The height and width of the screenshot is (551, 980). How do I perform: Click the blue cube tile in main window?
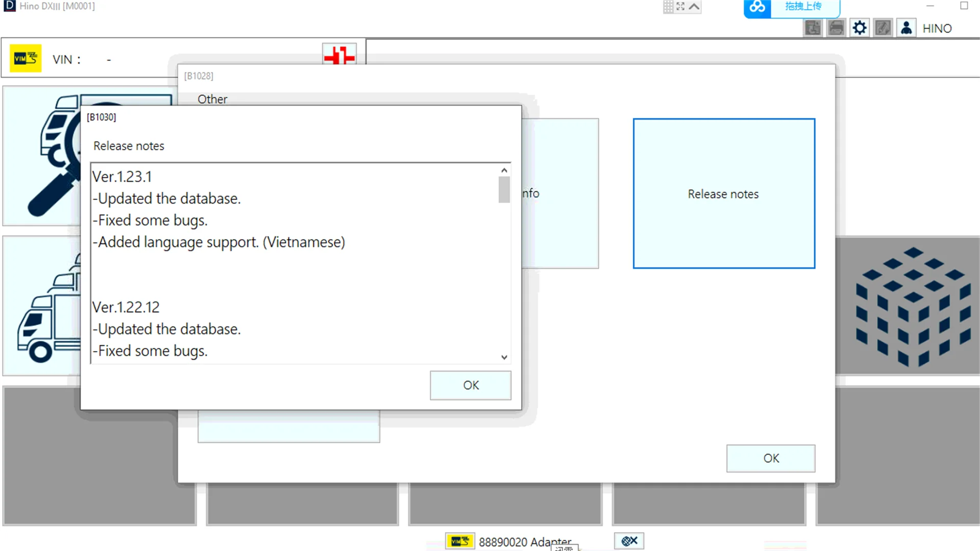click(908, 306)
